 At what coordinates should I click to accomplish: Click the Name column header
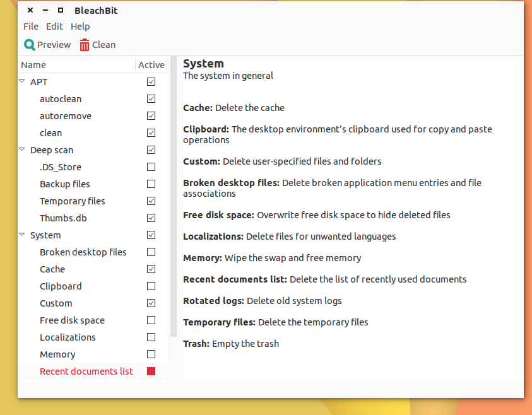pos(33,64)
